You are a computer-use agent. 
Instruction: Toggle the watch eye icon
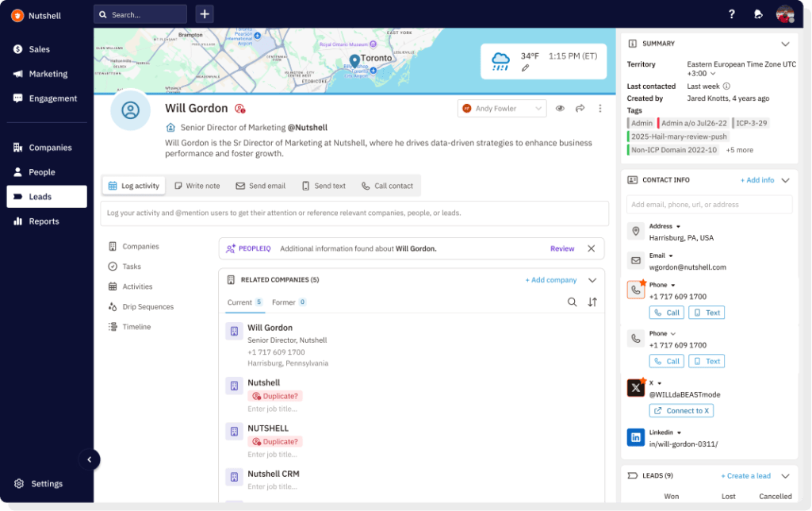(x=560, y=109)
